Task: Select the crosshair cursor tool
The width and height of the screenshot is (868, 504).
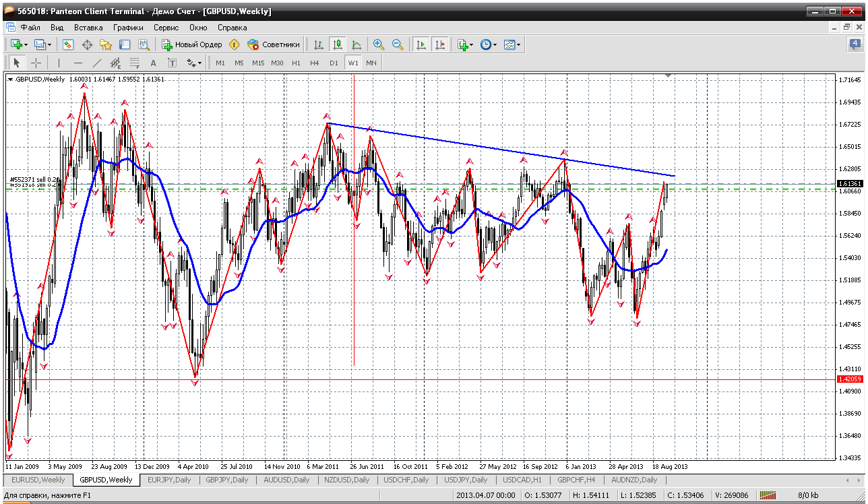Action: [36, 63]
